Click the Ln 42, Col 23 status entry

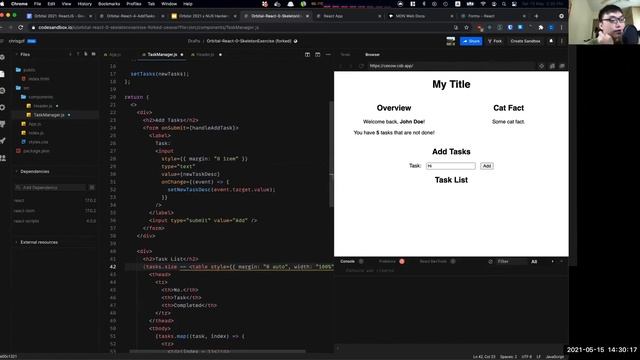484,357
